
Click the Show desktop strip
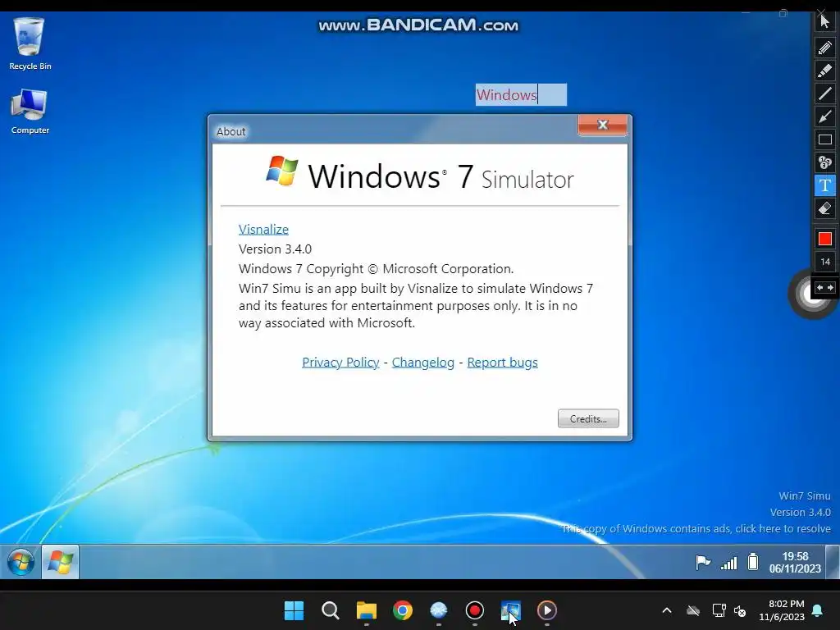tap(833, 562)
